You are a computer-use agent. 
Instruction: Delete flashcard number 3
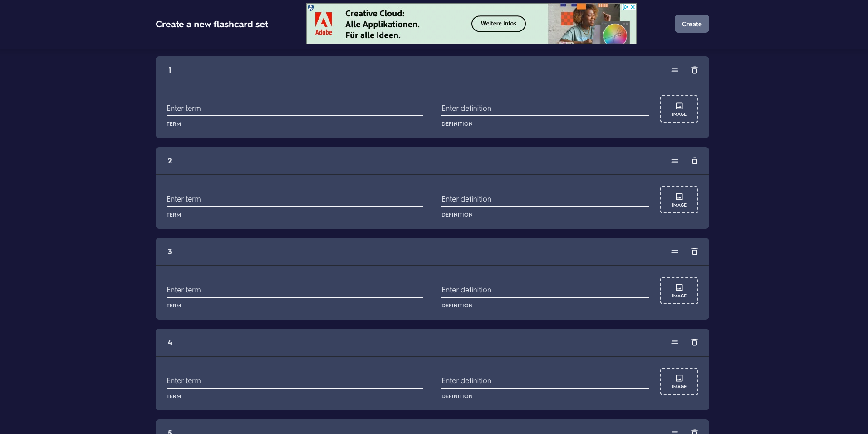point(694,252)
